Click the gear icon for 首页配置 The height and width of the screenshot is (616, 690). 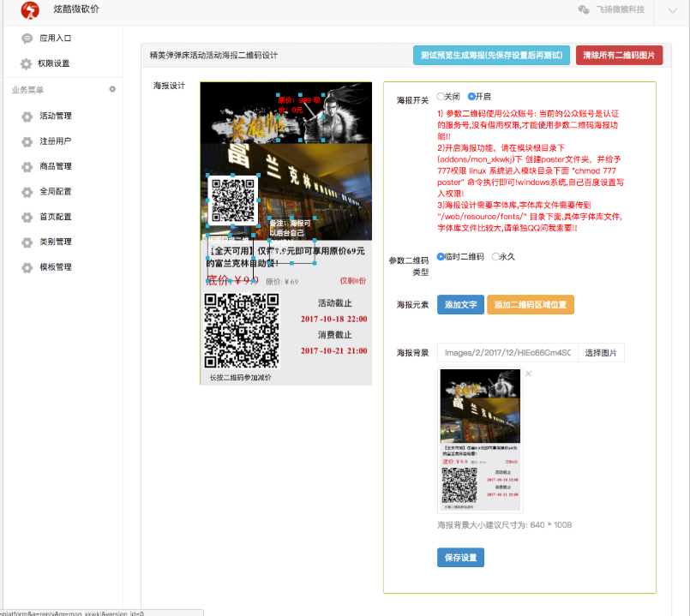click(27, 218)
